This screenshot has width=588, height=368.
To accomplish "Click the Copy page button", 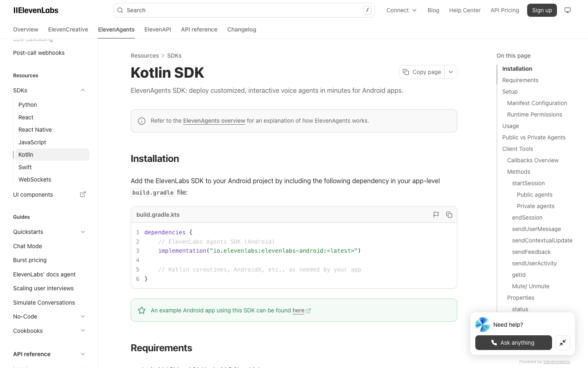I will [422, 72].
